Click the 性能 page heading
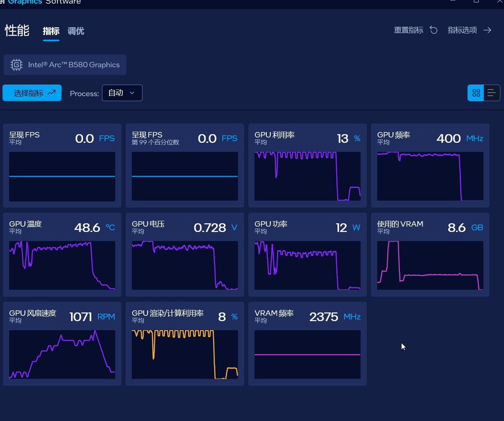The image size is (504, 421). point(17,30)
